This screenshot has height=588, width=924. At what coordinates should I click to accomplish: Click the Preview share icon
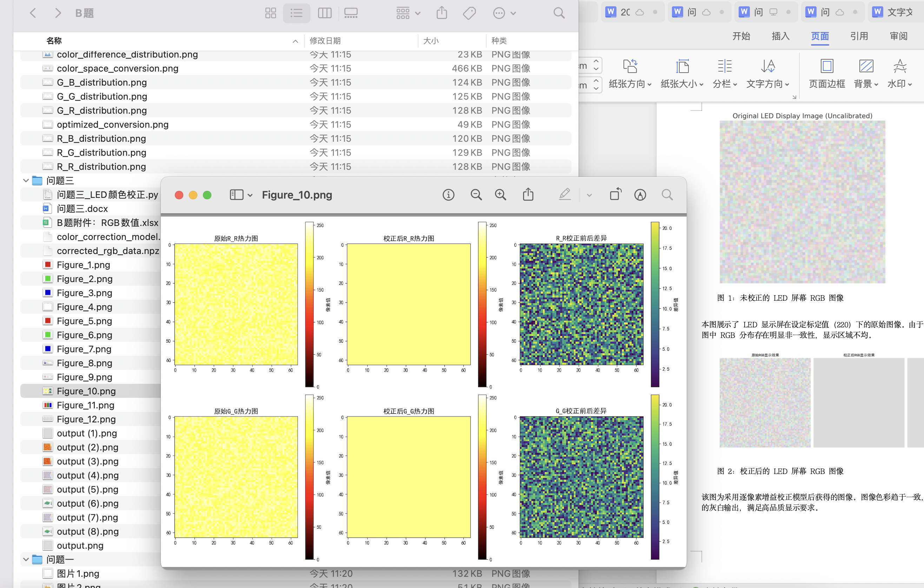tap(528, 195)
